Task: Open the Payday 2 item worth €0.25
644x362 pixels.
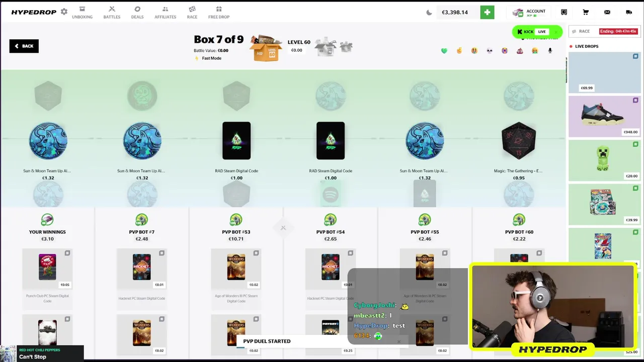Action: 330,334
